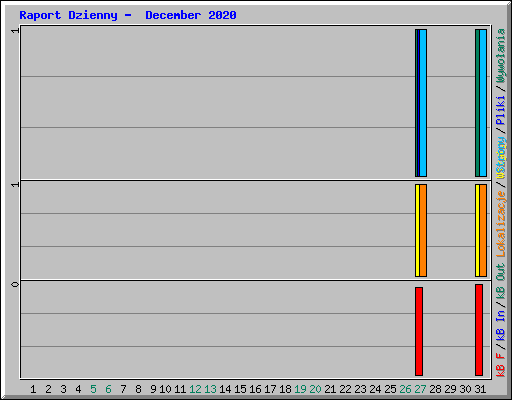Click the December 2020 heading text
The height and width of the screenshot is (400, 512).
click(x=191, y=15)
